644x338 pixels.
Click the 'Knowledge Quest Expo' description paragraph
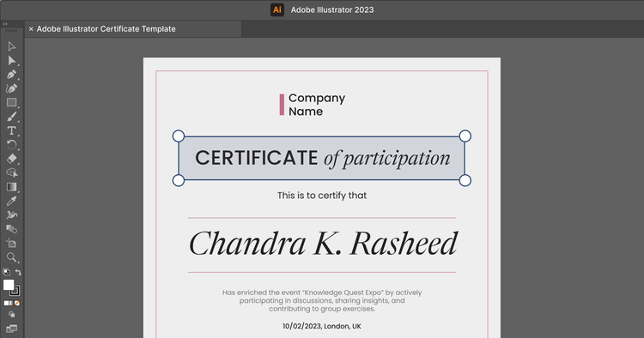[322, 300]
